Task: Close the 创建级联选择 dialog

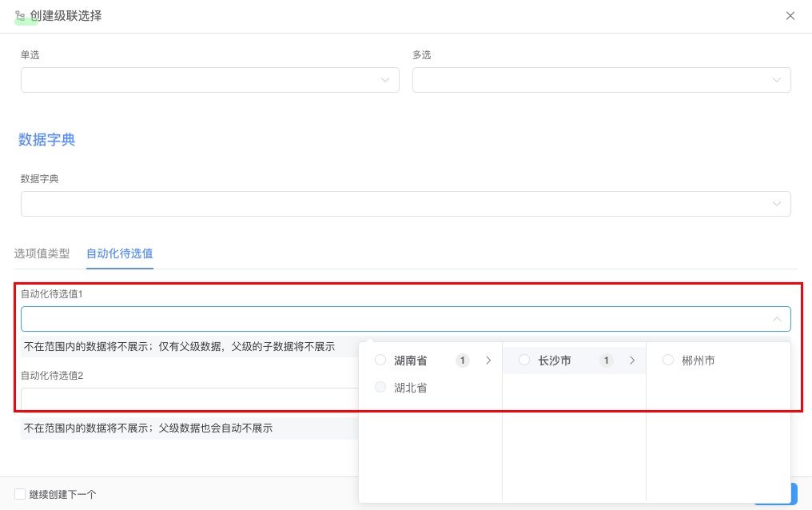Action: [x=791, y=15]
